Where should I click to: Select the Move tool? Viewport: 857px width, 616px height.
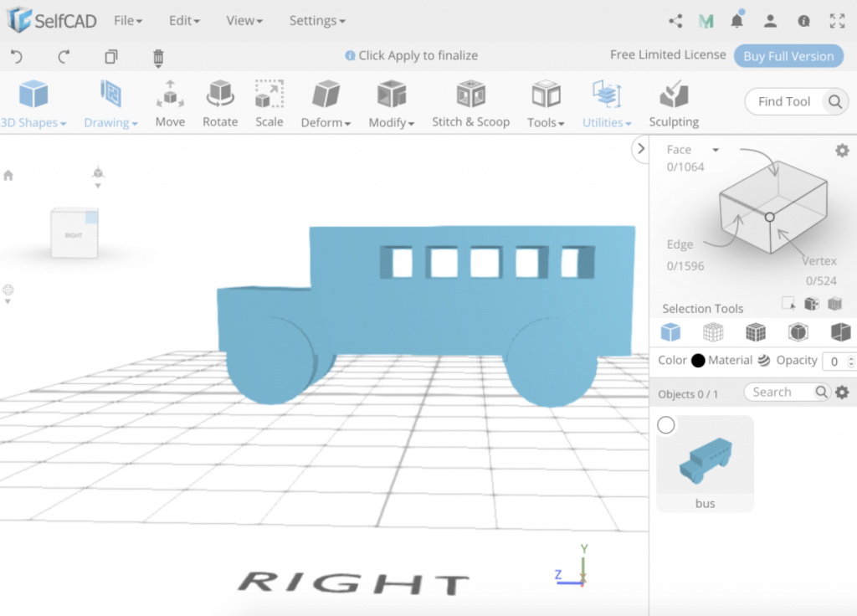click(x=170, y=100)
